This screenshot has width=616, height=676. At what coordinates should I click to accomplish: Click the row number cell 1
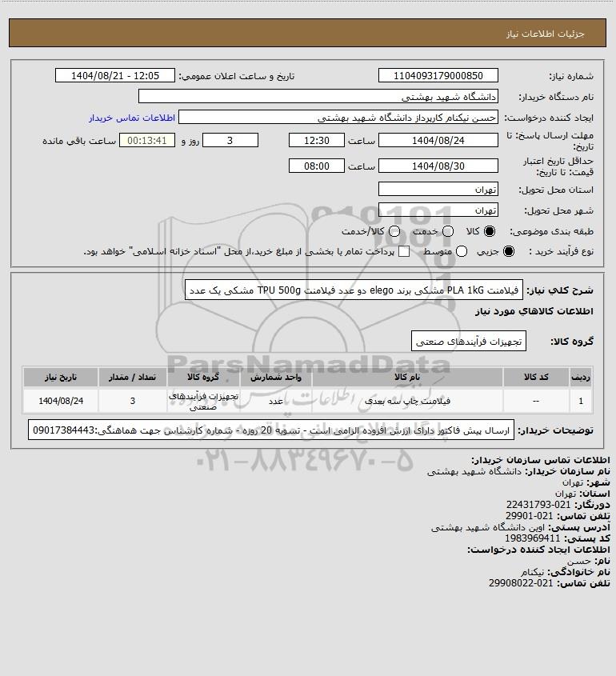tap(581, 401)
